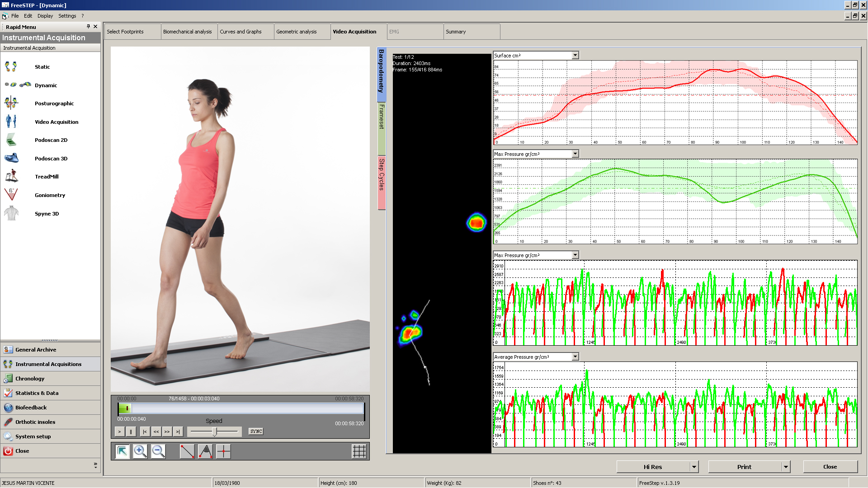Screen dimensions: 868x488
Task: Click the zoom out magnifier tool
Action: (x=158, y=451)
